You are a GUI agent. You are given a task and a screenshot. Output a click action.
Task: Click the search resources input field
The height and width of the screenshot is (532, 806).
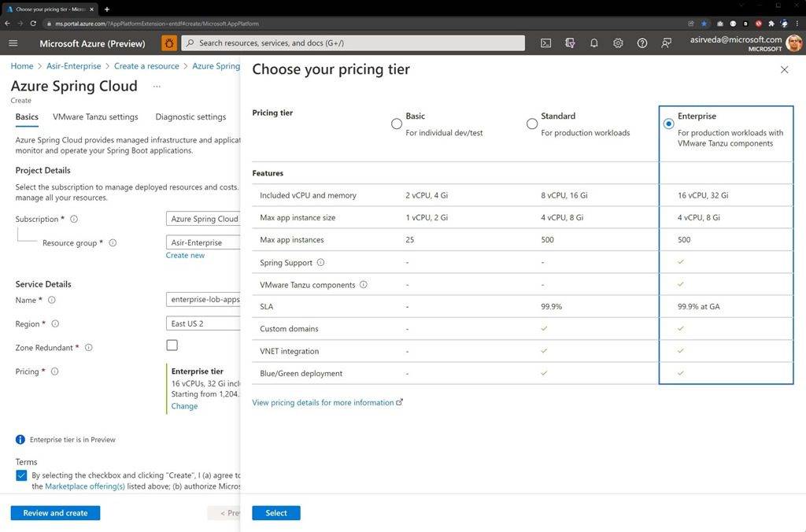click(354, 42)
